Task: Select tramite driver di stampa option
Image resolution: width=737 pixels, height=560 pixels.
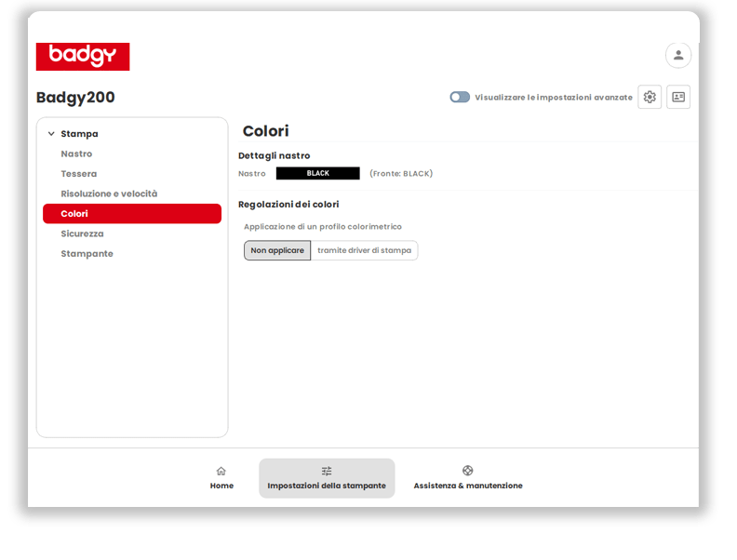Action: point(364,250)
